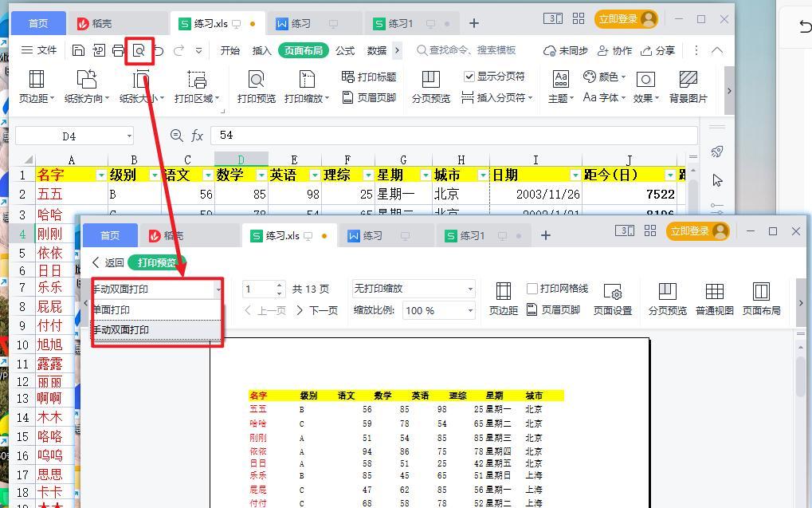Click the redo arrow in the back window

(x=179, y=50)
